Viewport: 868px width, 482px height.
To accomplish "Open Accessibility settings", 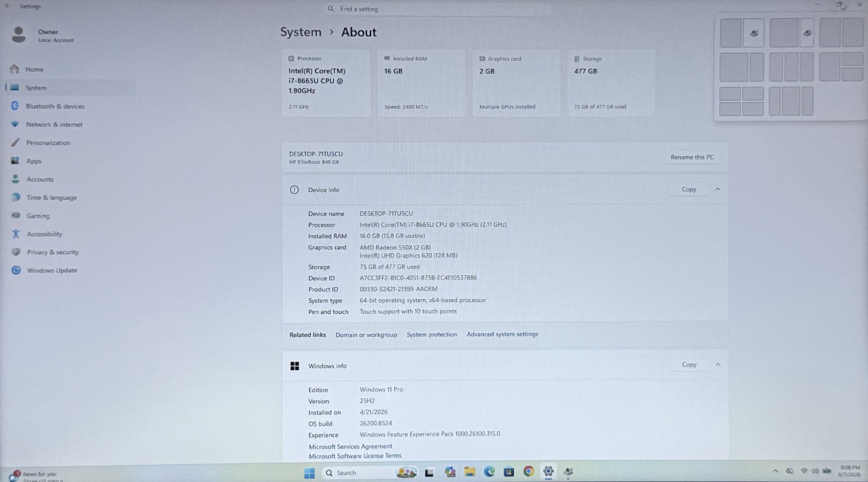I will 44,234.
